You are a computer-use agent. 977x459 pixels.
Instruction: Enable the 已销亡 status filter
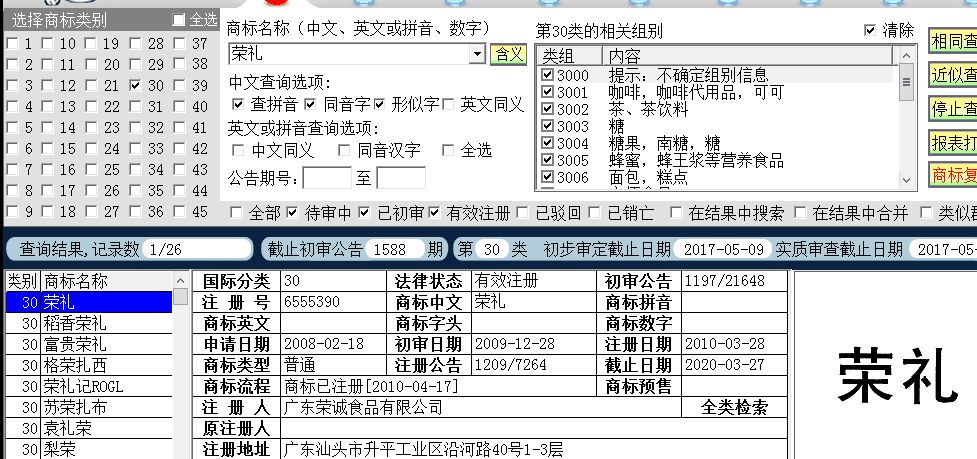[595, 213]
